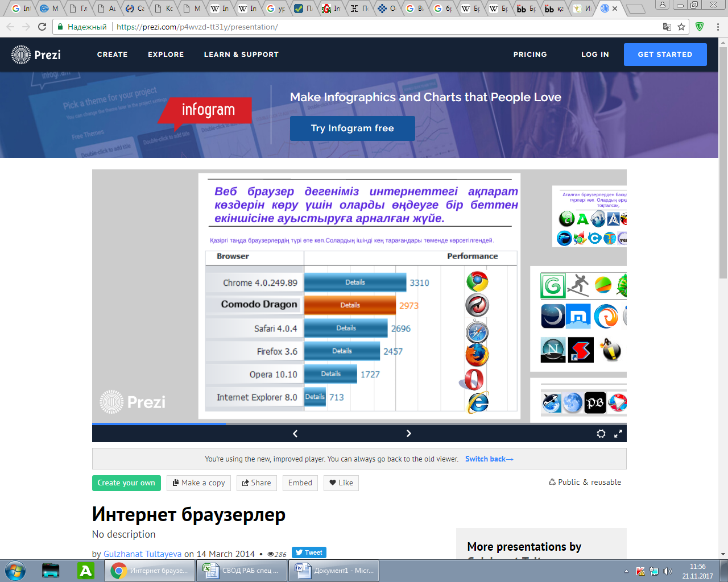Click the crescent moon browser icon
The image size is (728, 582).
click(553, 317)
